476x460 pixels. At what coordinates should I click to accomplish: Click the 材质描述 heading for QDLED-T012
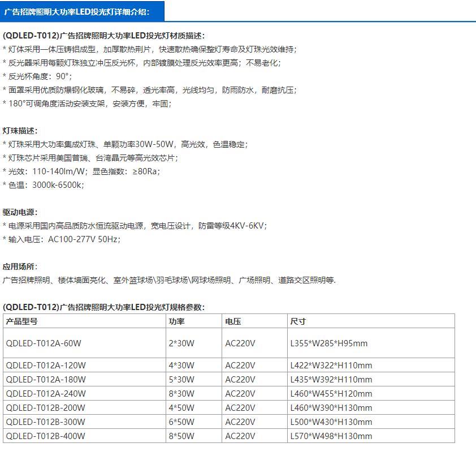coord(104,36)
